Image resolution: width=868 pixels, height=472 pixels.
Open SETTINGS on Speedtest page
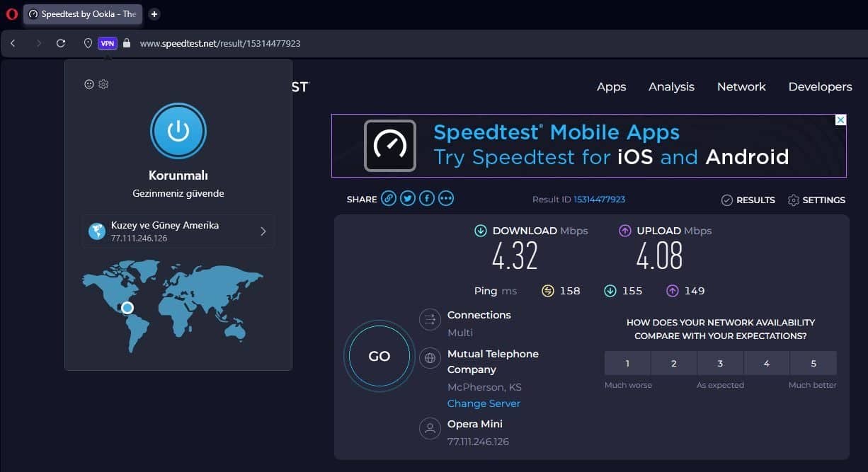(816, 200)
